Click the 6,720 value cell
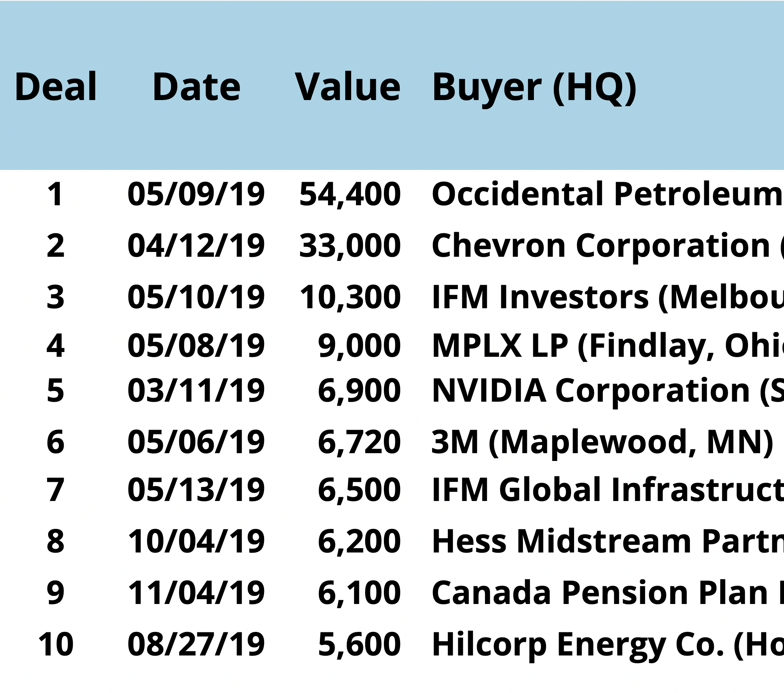784x693 pixels. tap(359, 442)
